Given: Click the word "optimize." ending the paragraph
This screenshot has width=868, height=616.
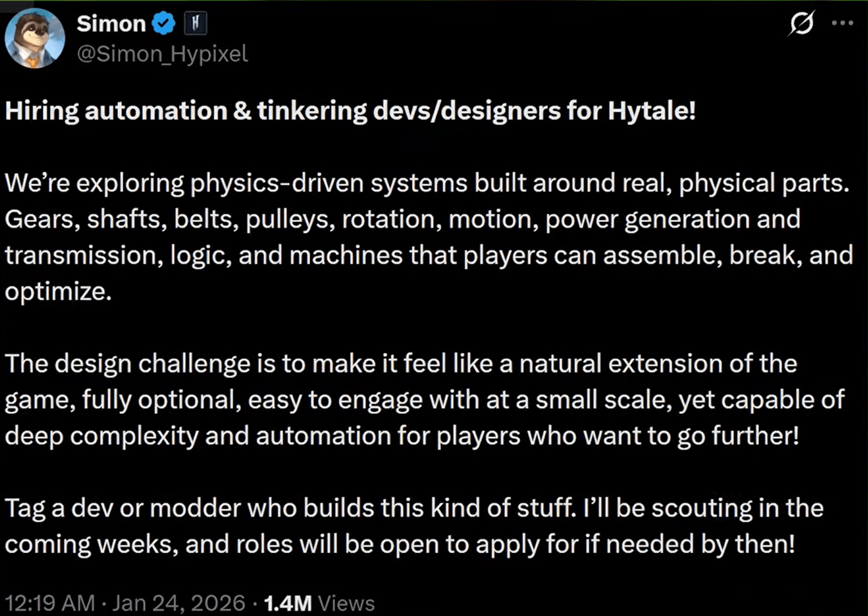Looking at the screenshot, I should (x=58, y=291).
